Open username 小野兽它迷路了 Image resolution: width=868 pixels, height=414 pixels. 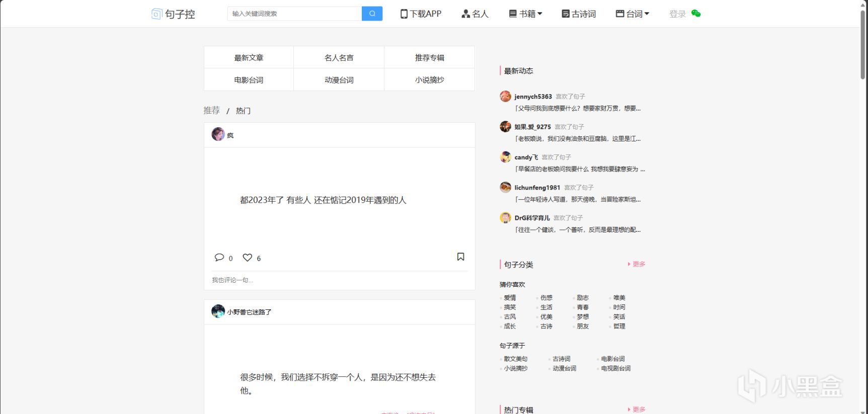249,312
